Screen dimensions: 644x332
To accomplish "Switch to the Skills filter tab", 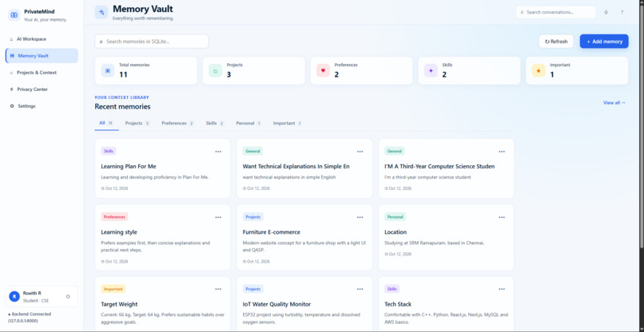I will point(215,123).
